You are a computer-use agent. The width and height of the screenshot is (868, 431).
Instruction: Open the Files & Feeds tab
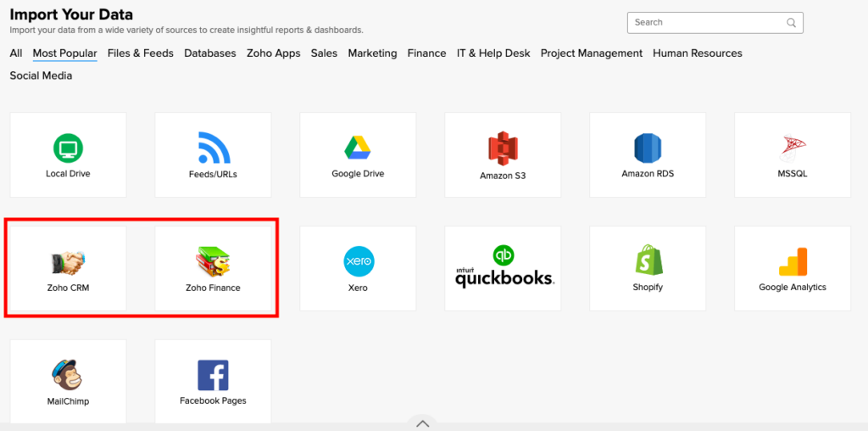pos(141,53)
